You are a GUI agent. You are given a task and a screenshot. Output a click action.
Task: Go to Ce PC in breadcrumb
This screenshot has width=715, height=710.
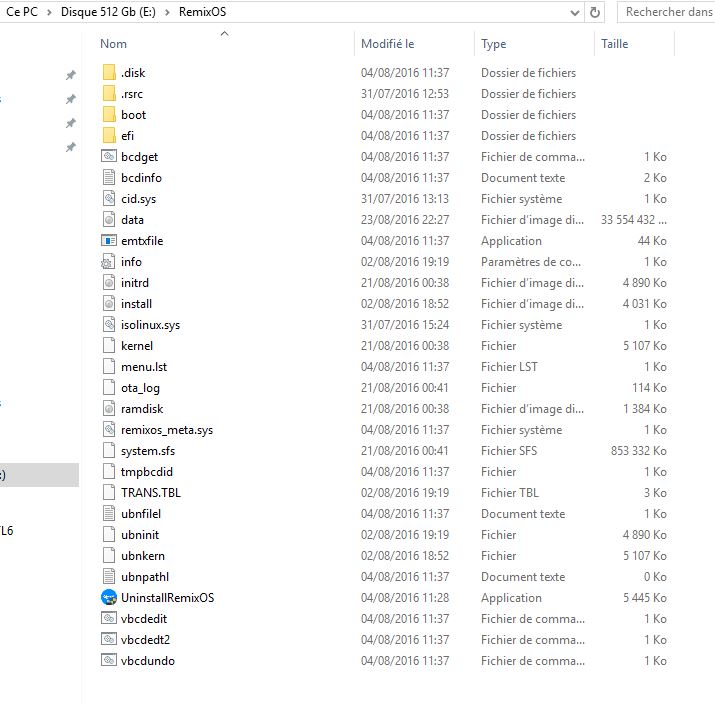tap(22, 12)
